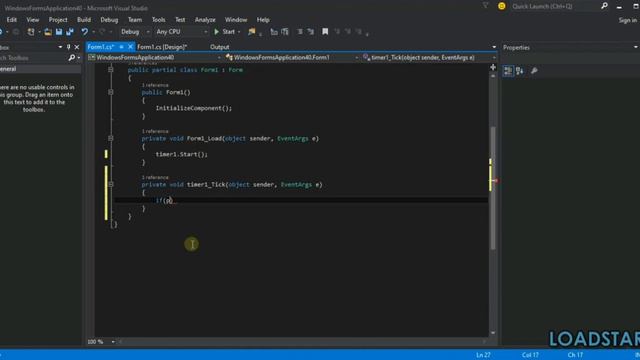Open the timer1_Tick member dropdown
The height and width of the screenshot is (360, 640).
click(493, 58)
